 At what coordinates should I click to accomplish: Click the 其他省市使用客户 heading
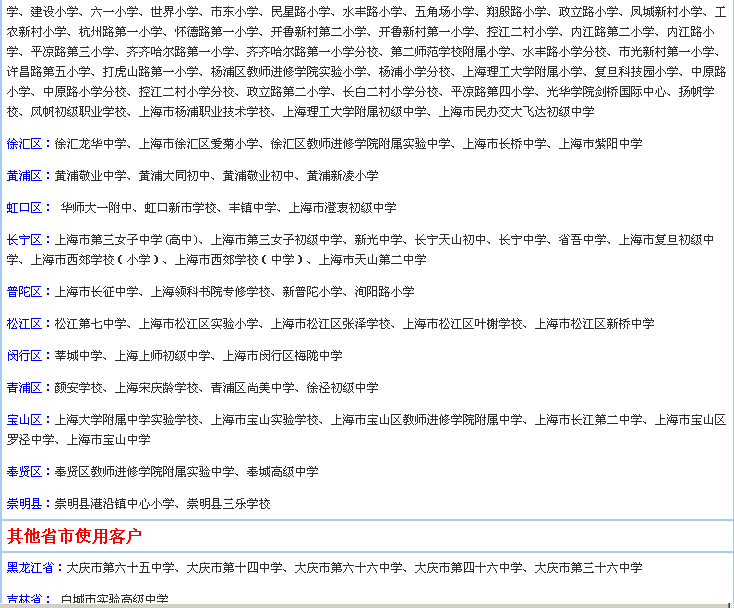(74, 536)
